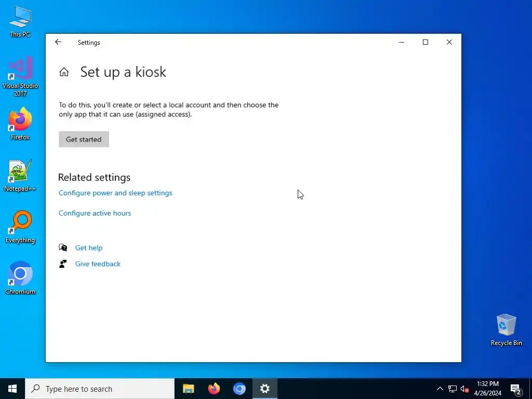Select Visual Studio 2017 desktop shortcut

(20, 76)
